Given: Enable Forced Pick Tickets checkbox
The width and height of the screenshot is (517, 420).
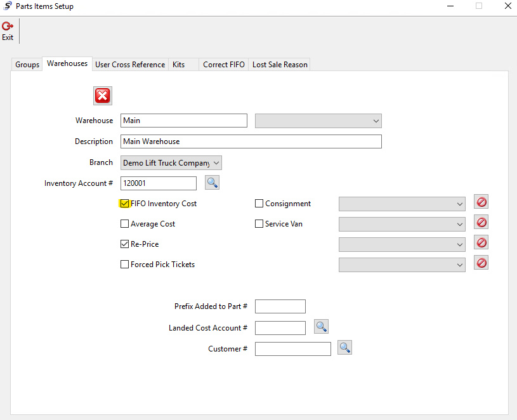Looking at the screenshot, I should (x=124, y=265).
